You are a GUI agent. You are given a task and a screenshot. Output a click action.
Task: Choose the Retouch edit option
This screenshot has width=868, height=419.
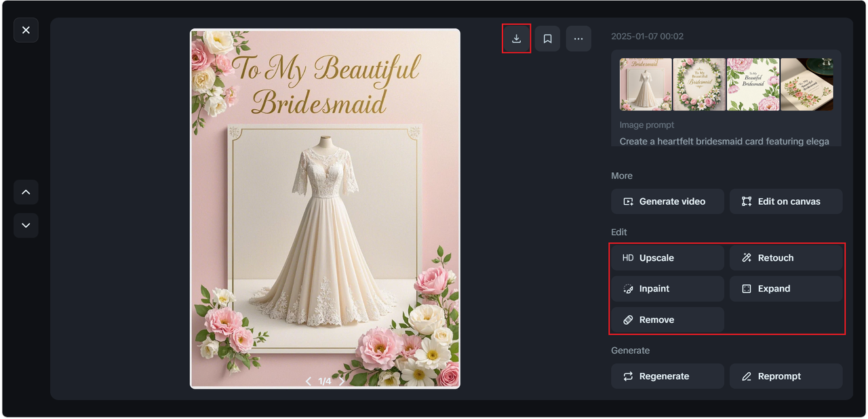(786, 258)
